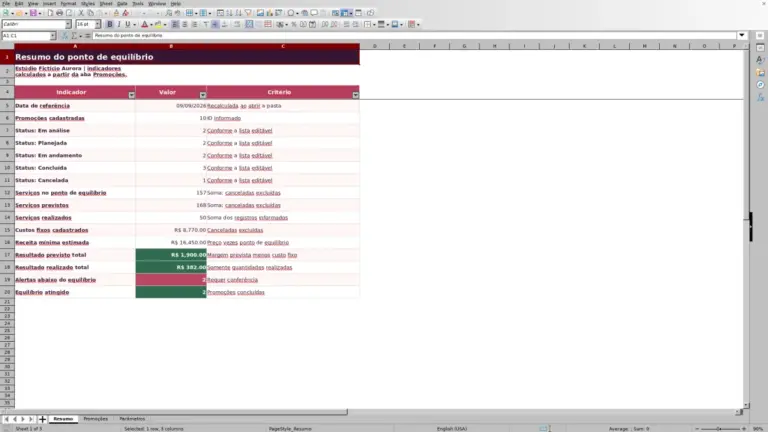Screen dimensions: 768x432
Task: Click the Merge and center cells icon
Action: click(249, 24)
